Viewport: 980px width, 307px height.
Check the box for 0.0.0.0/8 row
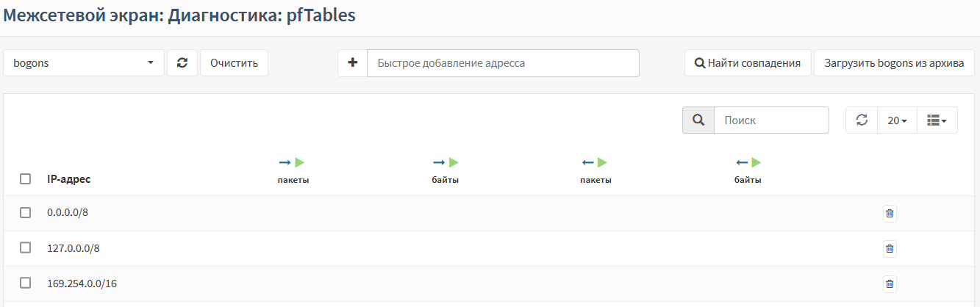coord(26,213)
